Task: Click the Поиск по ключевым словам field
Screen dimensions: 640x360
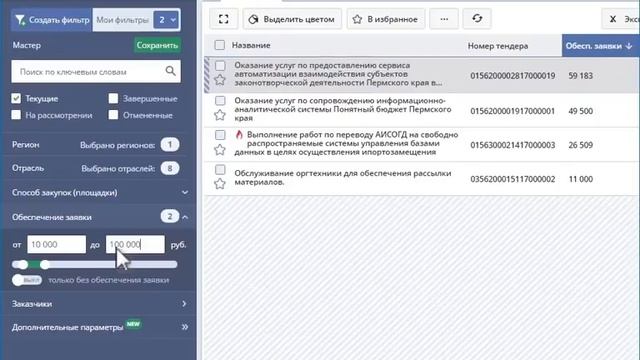Action: click(96, 71)
